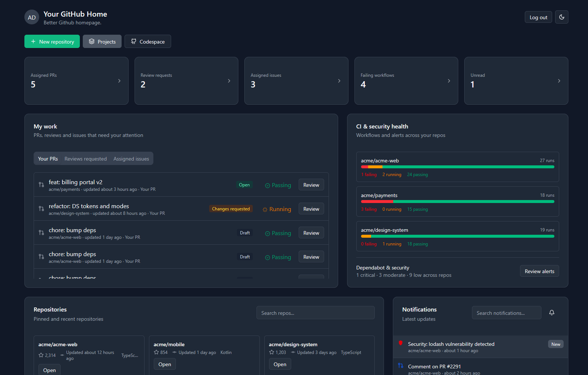Switch to Assigned issues tab
This screenshot has width=588, height=375.
point(131,158)
